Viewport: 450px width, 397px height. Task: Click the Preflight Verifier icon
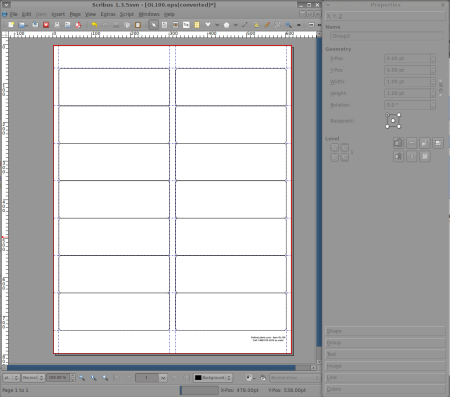[x=68, y=25]
